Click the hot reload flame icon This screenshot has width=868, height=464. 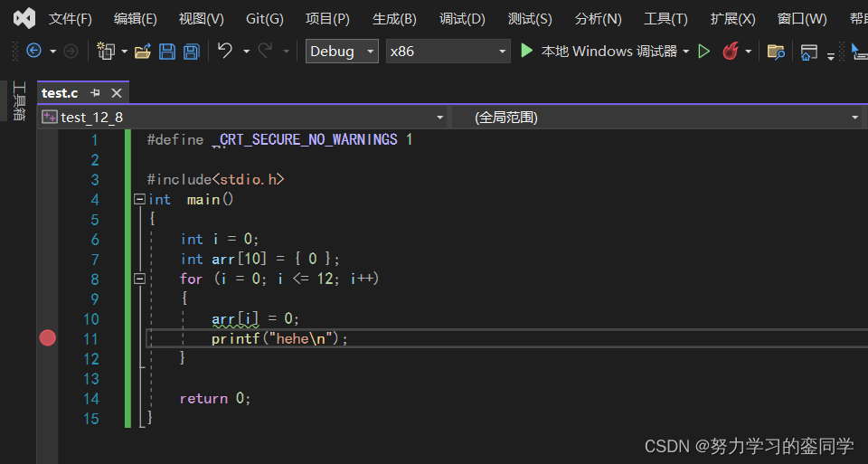731,51
